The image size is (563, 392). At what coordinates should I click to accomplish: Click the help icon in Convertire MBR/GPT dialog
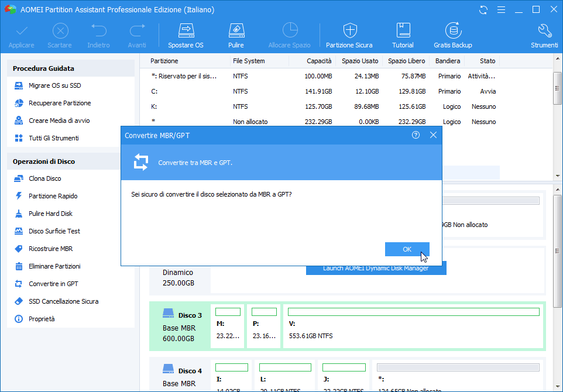416,135
